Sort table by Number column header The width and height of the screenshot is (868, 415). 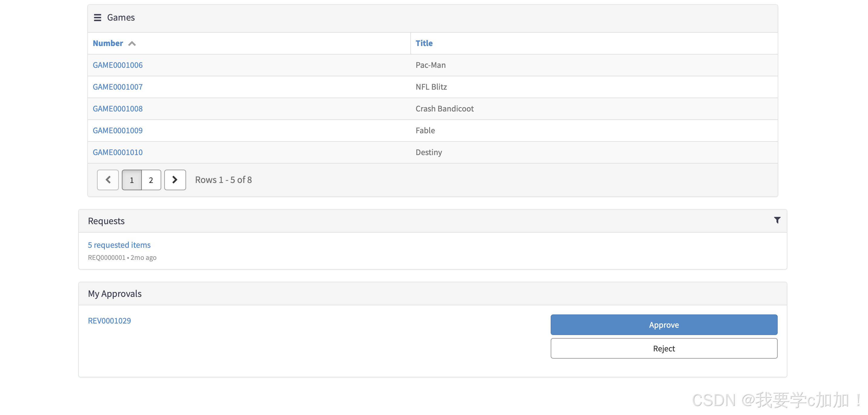[x=108, y=43]
